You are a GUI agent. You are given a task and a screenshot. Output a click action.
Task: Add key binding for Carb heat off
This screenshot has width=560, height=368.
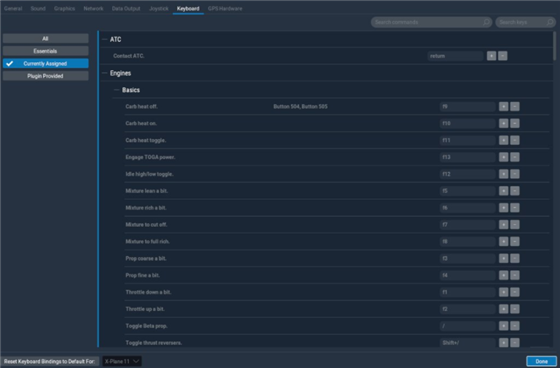point(504,106)
